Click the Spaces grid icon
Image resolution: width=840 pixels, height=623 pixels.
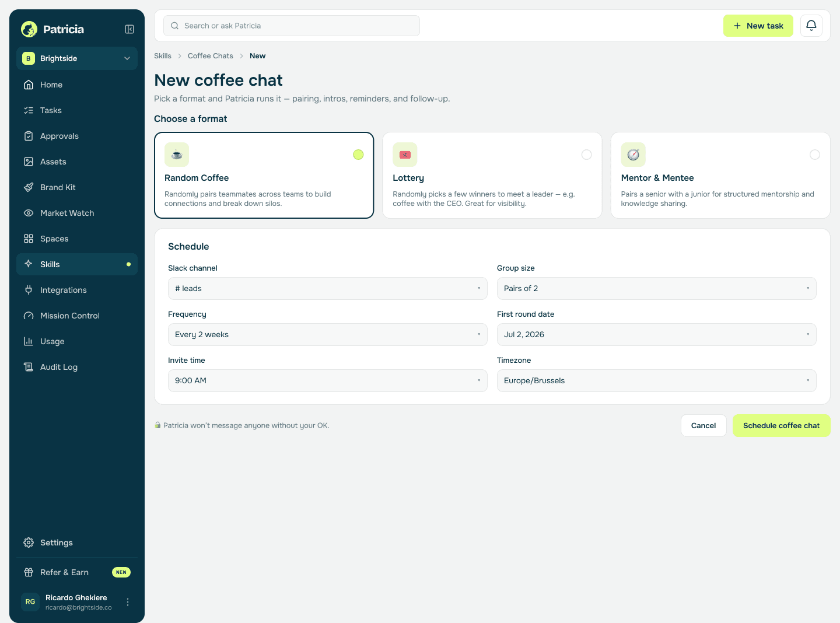29,239
